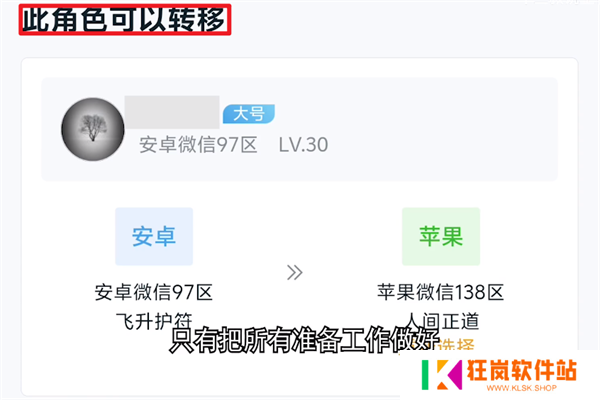Select the 苹果微信138区 destination server label

(440, 292)
